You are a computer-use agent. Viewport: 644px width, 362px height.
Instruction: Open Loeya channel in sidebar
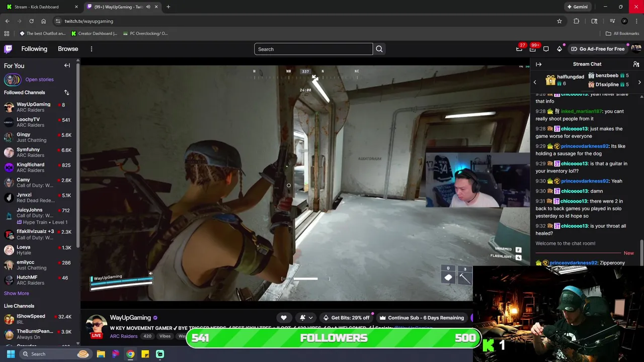(x=38, y=250)
